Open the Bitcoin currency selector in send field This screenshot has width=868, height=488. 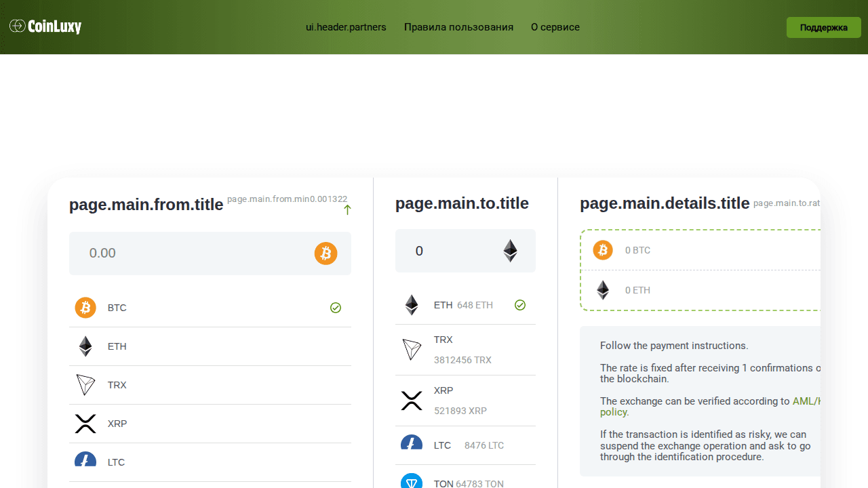(x=325, y=253)
